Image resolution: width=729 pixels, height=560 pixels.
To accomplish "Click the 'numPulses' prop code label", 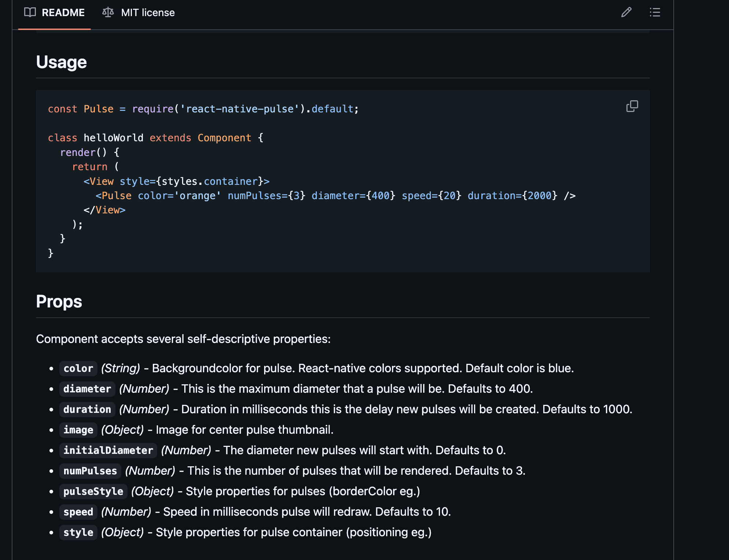I will coord(90,471).
